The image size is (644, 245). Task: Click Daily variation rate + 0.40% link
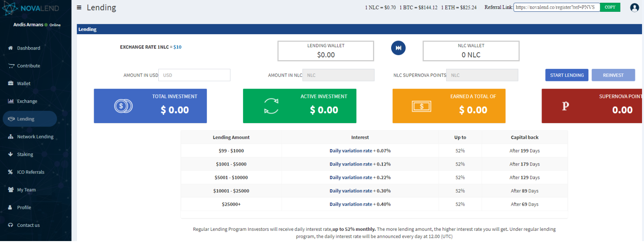coord(360,204)
